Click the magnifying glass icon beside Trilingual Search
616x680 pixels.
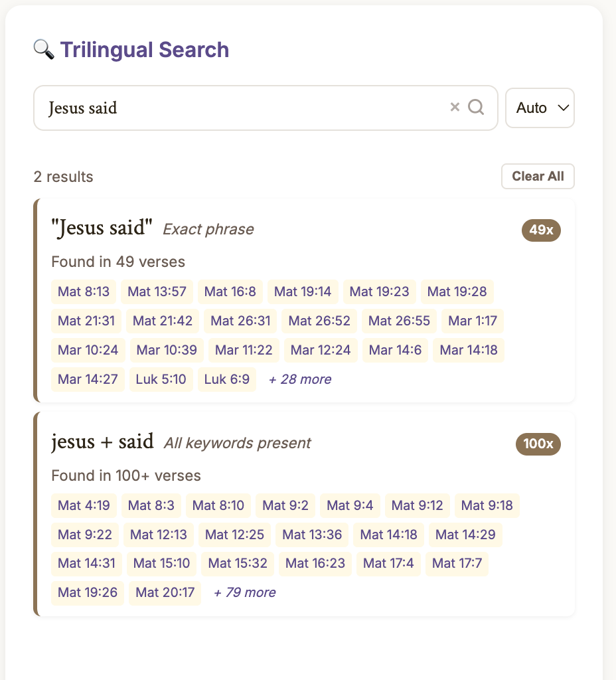[x=42, y=49]
